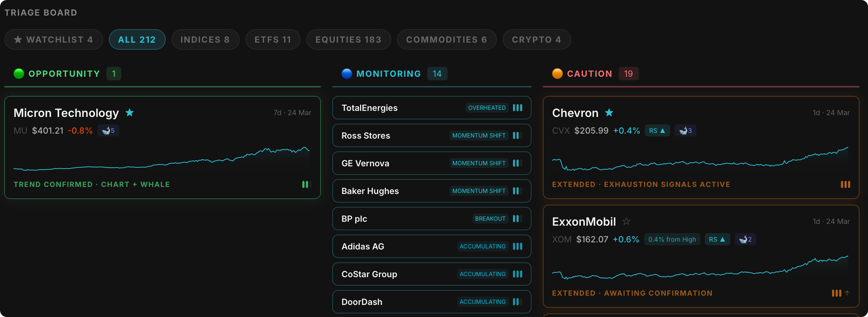Click the CoStar Group signal strength bars

tap(518, 274)
